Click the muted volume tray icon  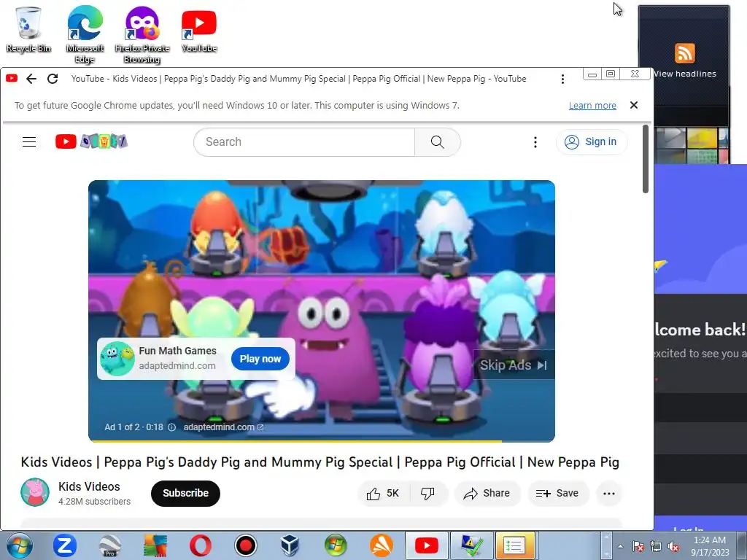tap(673, 547)
